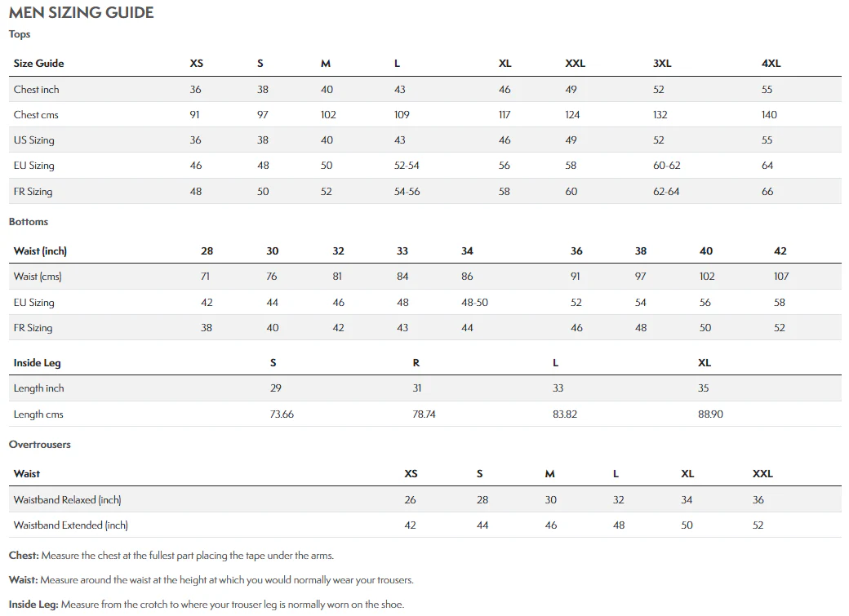Screen dimensions: 849x616
Task: Click the Waist (inch) header label
Action: click(x=40, y=251)
